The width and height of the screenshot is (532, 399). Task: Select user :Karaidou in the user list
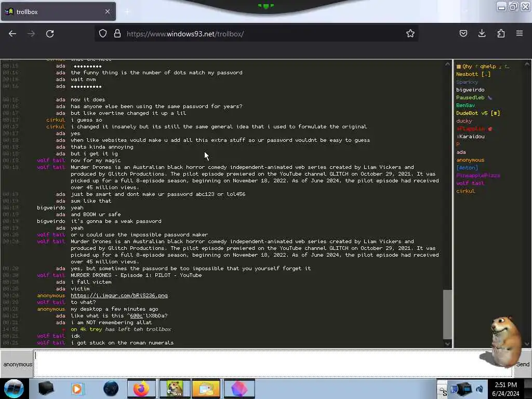tap(470, 137)
